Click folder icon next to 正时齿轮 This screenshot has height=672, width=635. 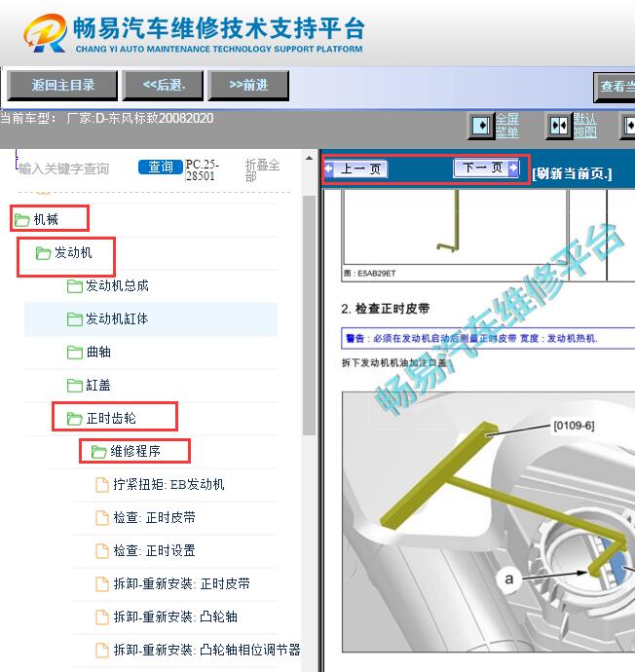click(75, 418)
